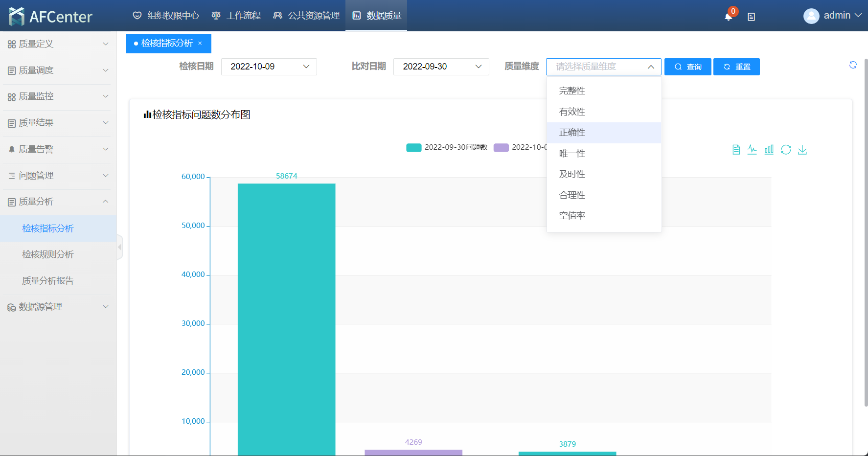Click the data view icon in chart toolbar

tap(736, 150)
